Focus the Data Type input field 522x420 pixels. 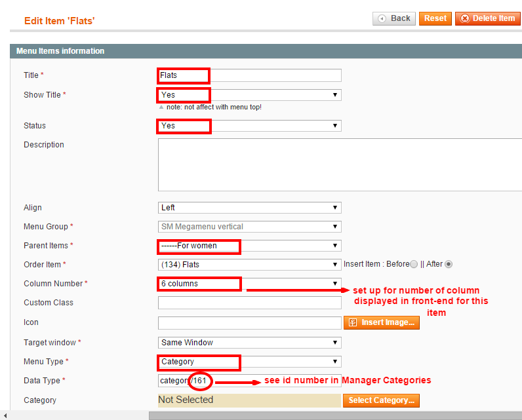[x=249, y=381]
